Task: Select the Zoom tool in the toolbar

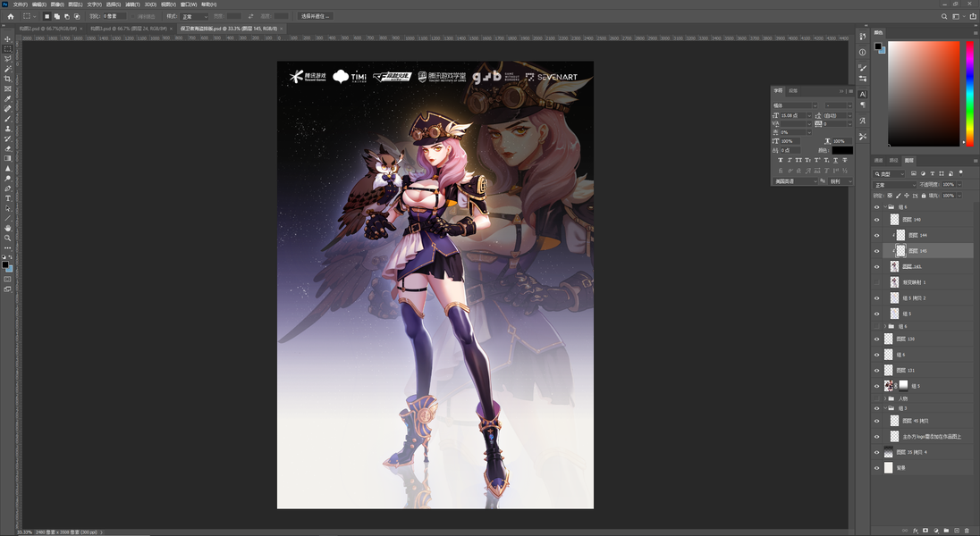Action: click(x=7, y=238)
